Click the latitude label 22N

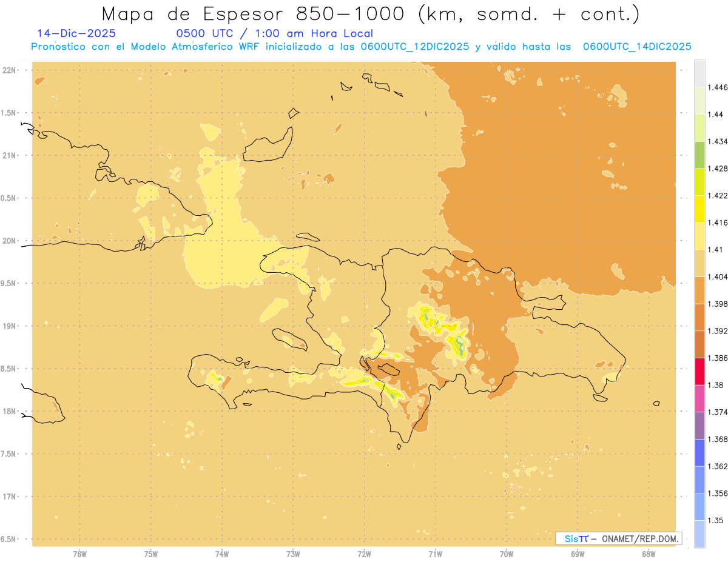pyautogui.click(x=10, y=70)
